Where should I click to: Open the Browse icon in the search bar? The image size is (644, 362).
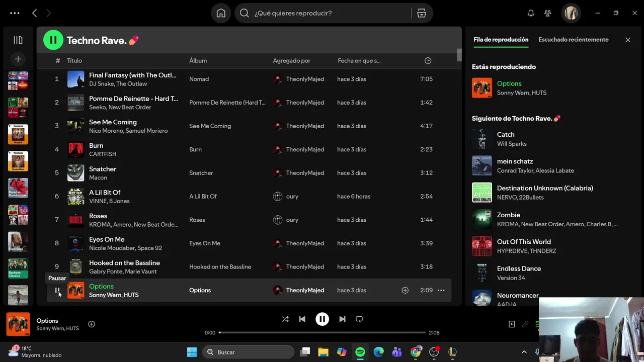[x=422, y=13]
